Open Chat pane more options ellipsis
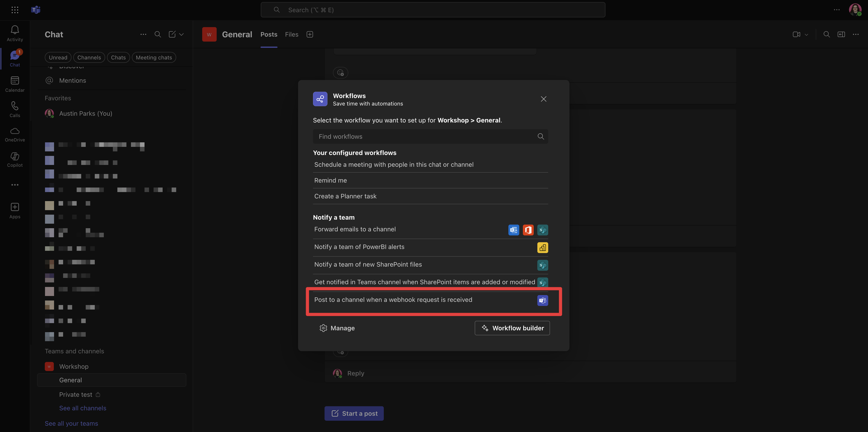 pyautogui.click(x=143, y=34)
